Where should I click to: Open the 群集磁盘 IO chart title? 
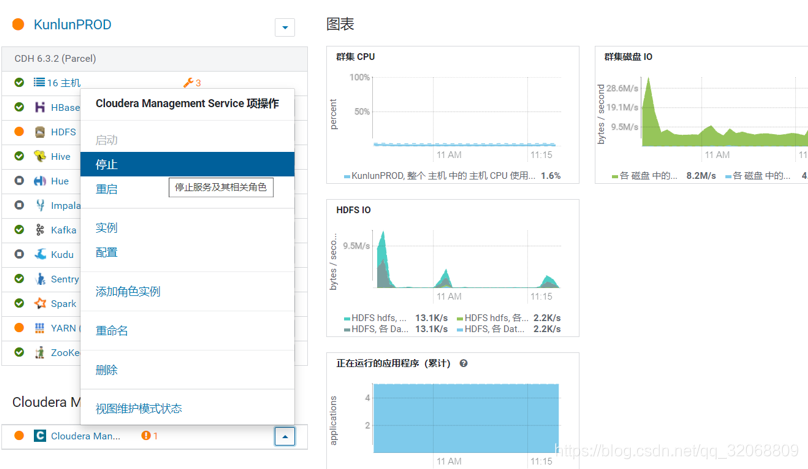(628, 57)
